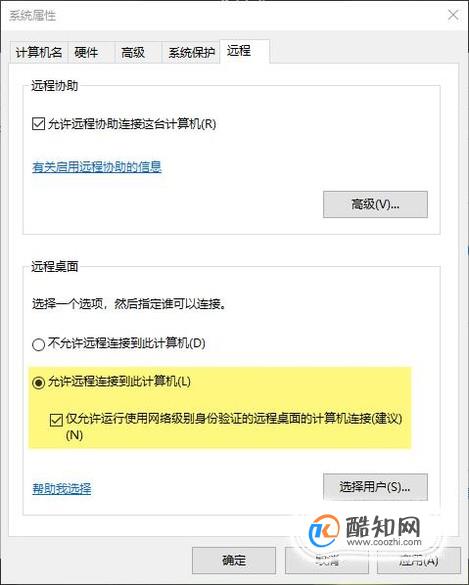
Task: Select the 高级 tab
Action: [133, 52]
